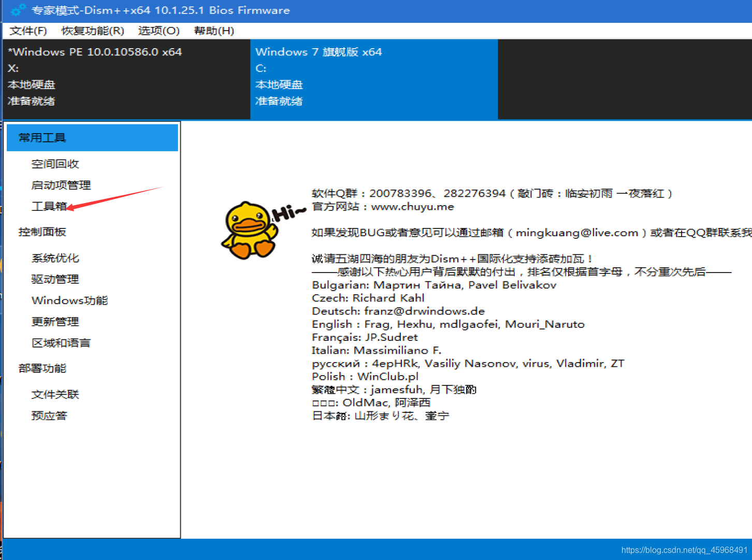
Task: Open the Windows功能 features panel
Action: click(x=69, y=300)
